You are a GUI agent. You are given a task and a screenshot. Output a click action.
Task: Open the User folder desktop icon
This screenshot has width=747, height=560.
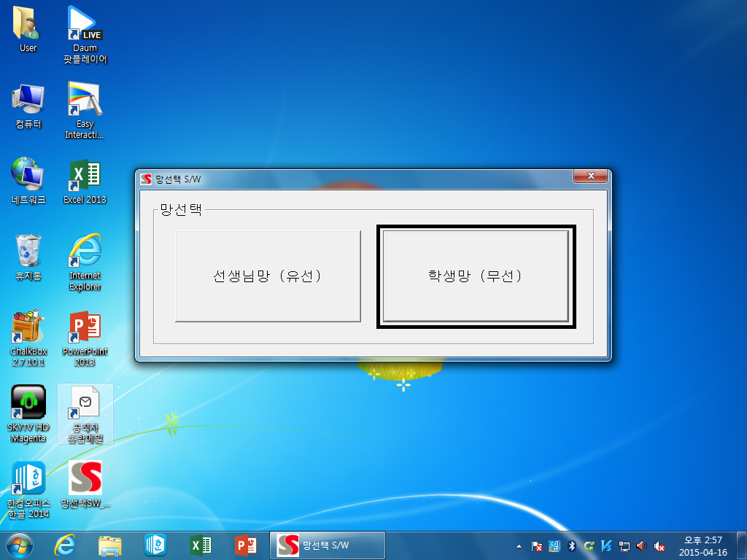click(28, 28)
